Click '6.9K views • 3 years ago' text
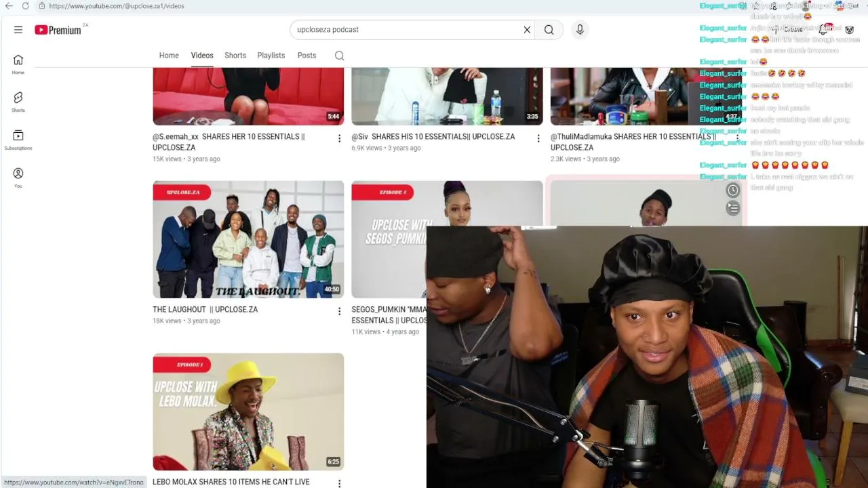 [x=386, y=148]
